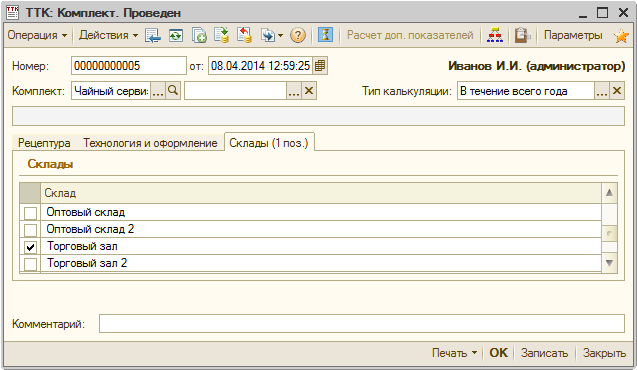This screenshot has height=370, width=637.
Task: Click the find-in-list toolbar icon
Action: (x=153, y=36)
